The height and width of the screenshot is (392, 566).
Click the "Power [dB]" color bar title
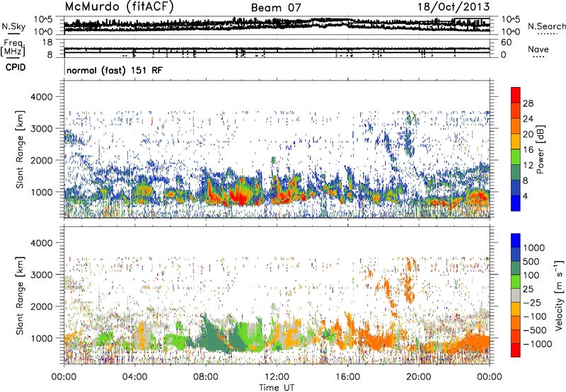(540, 149)
